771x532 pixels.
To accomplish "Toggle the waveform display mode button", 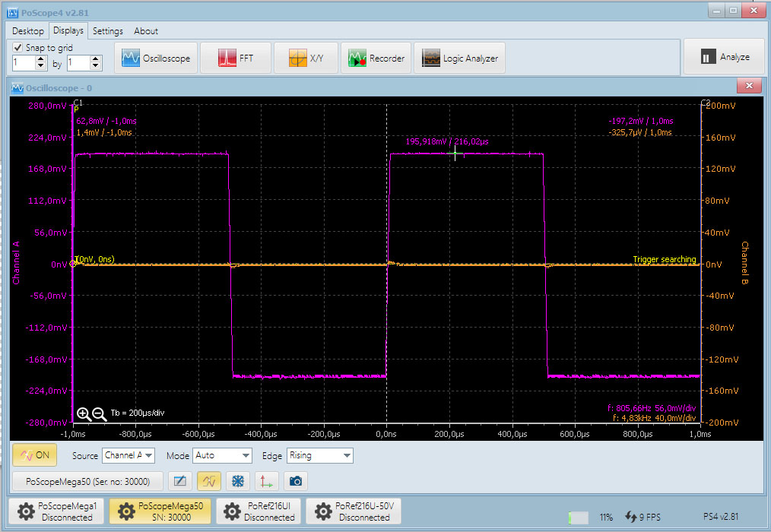I will tap(208, 480).
